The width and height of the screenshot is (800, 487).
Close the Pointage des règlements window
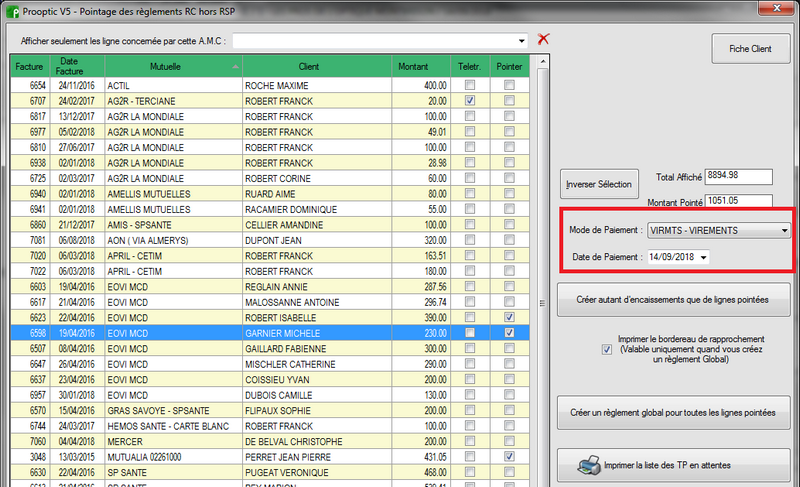point(776,8)
